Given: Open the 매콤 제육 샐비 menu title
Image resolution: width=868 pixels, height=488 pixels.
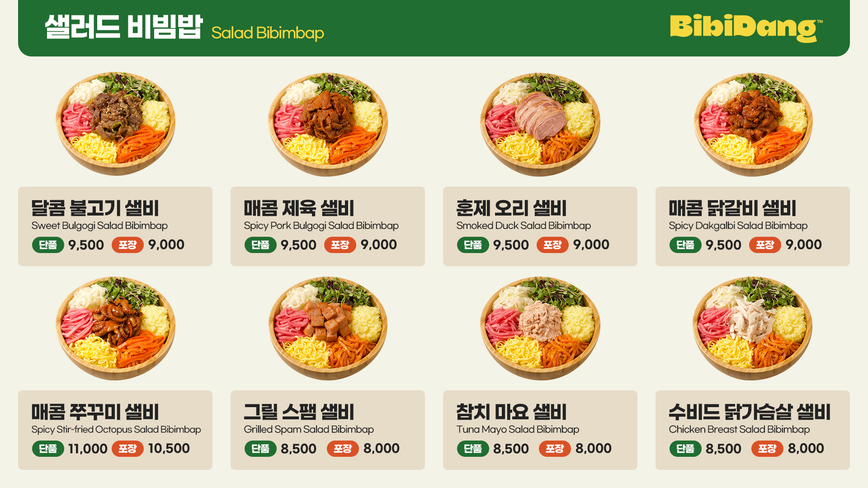Looking at the screenshot, I should point(299,208).
